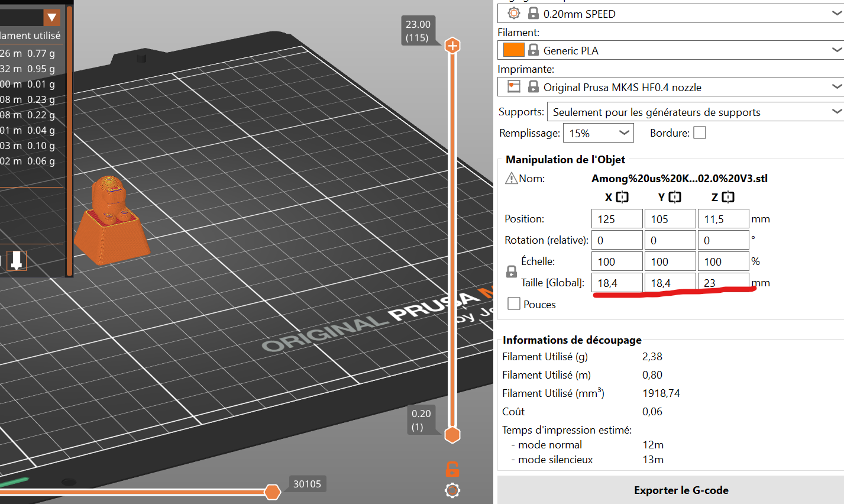This screenshot has height=504, width=844.
Task: Open the Remplissage 15% dropdown
Action: [598, 133]
